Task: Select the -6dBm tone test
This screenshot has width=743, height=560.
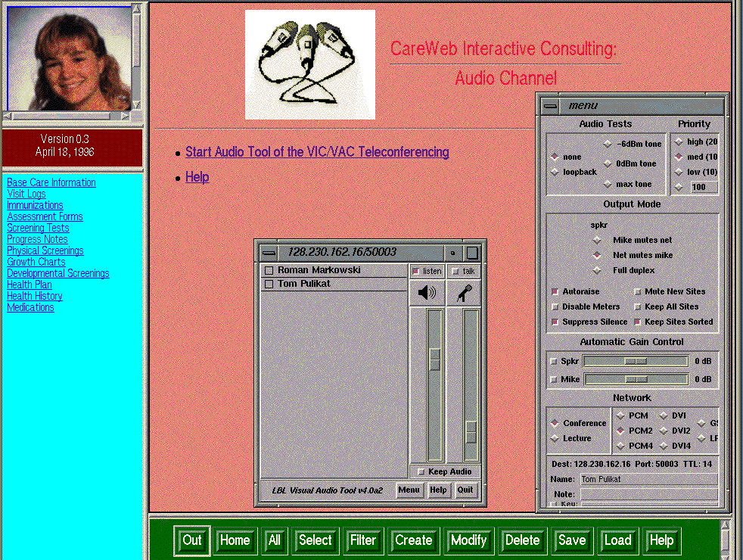Action: point(608,144)
